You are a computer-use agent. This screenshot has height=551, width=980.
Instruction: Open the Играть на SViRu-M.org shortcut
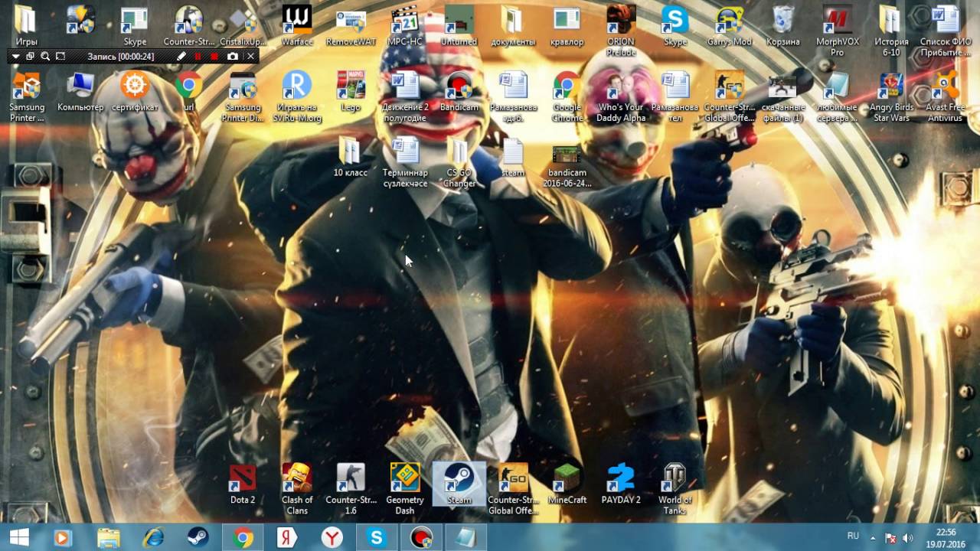click(297, 96)
